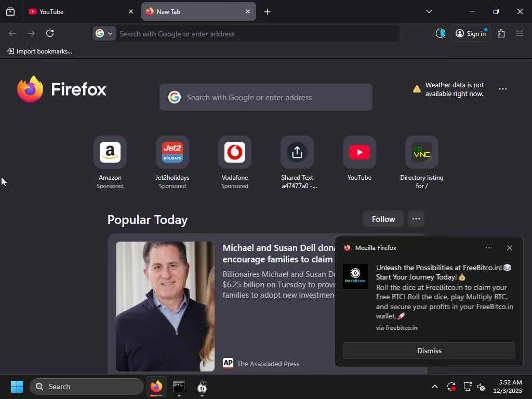Open the Firefox application hamburger menu
This screenshot has width=532, height=399.
coord(520,33)
